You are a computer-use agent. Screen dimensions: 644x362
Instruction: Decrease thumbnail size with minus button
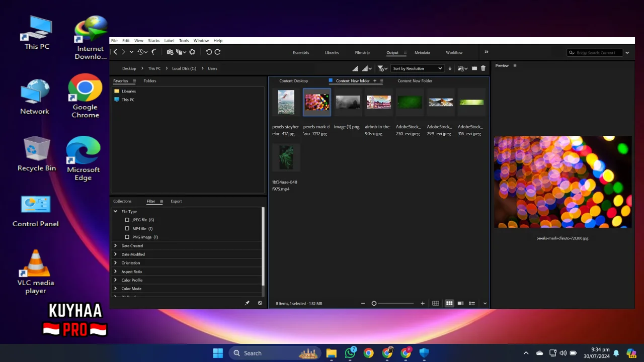coord(363,303)
